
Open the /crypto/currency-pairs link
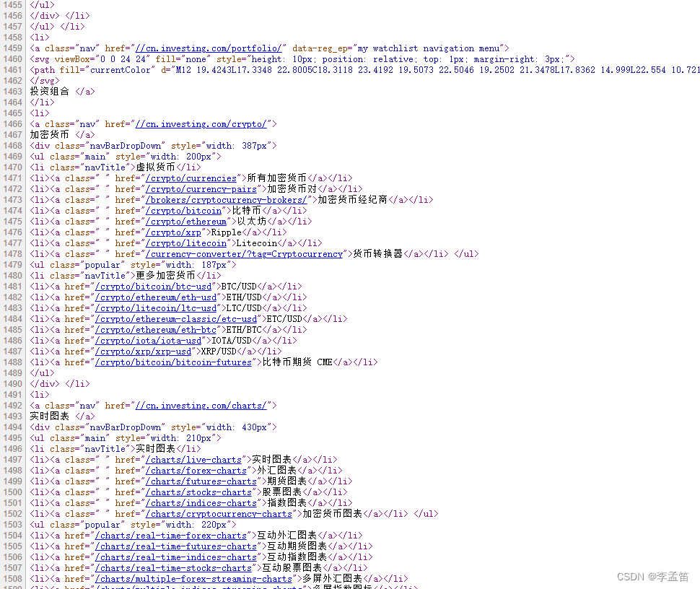click(201, 188)
